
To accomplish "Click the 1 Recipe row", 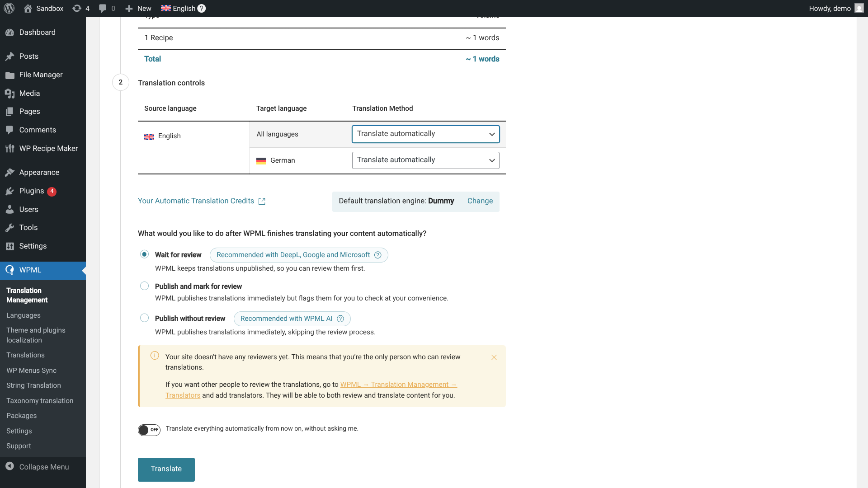I will (x=321, y=38).
